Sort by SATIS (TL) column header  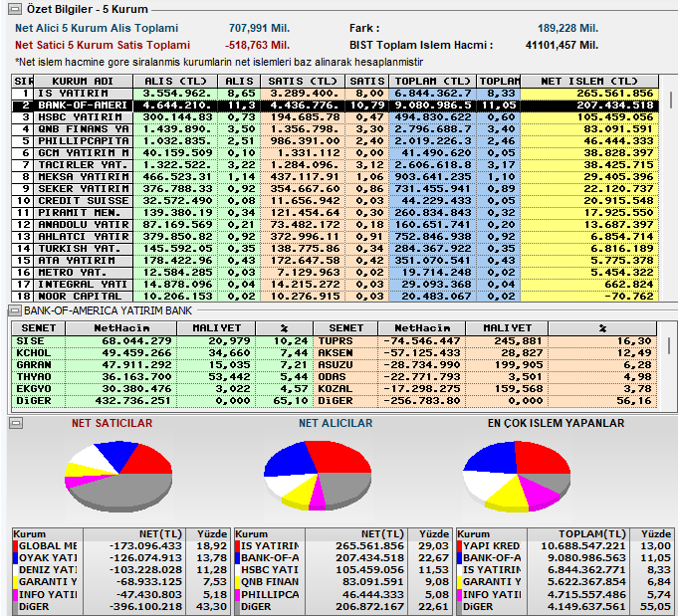pyautogui.click(x=303, y=81)
